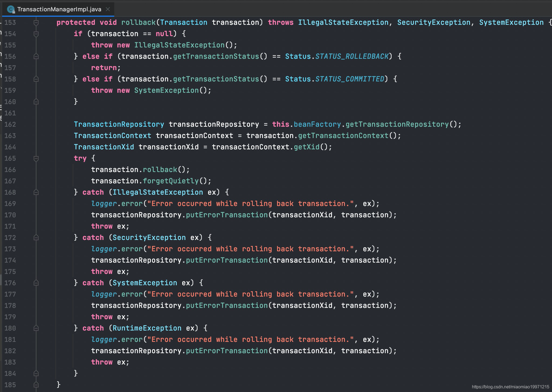Click the getXid method call

pyautogui.click(x=306, y=147)
